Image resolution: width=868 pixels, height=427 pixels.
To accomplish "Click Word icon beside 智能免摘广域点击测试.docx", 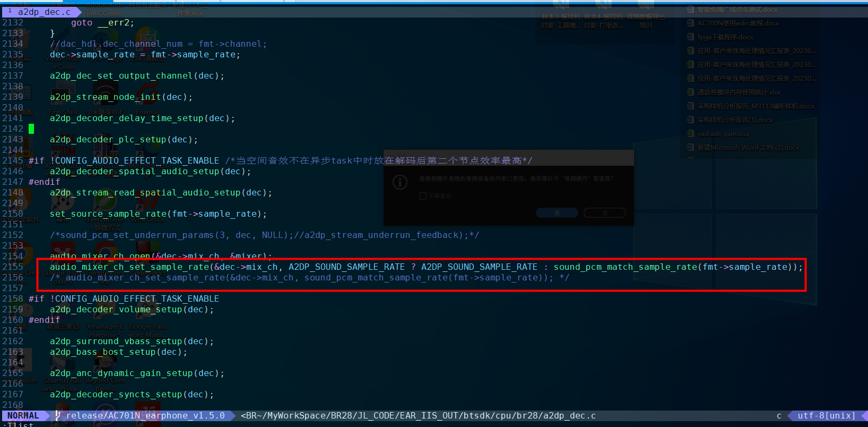I will [x=690, y=10].
